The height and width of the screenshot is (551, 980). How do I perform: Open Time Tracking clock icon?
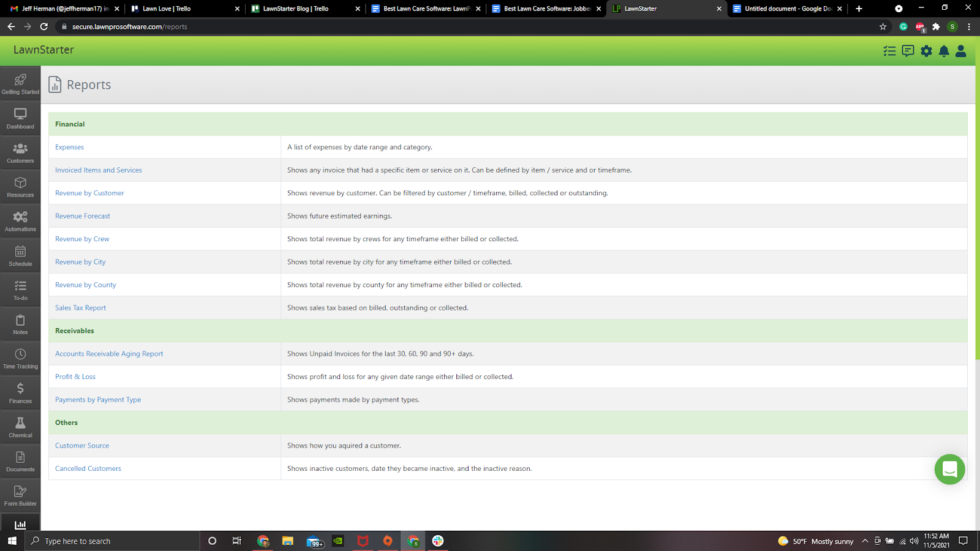(x=20, y=358)
